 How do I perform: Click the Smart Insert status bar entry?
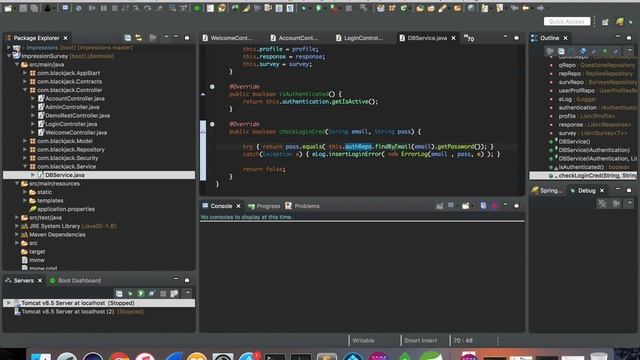point(420,340)
